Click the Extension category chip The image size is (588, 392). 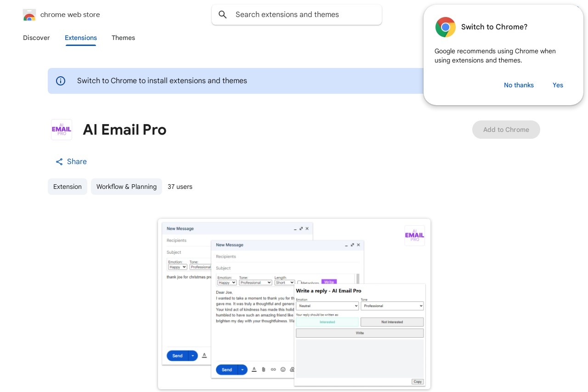click(68, 187)
